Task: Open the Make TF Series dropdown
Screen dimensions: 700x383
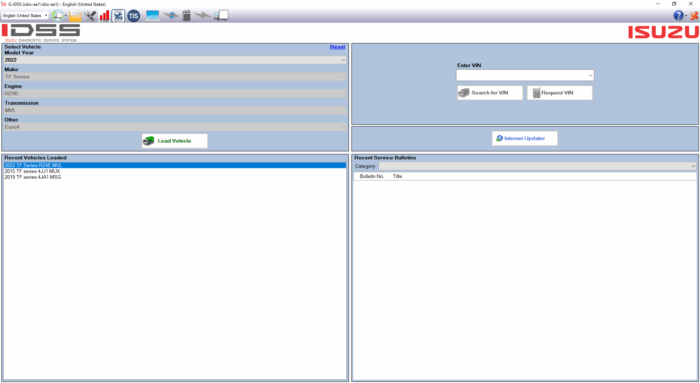Action: [x=175, y=77]
